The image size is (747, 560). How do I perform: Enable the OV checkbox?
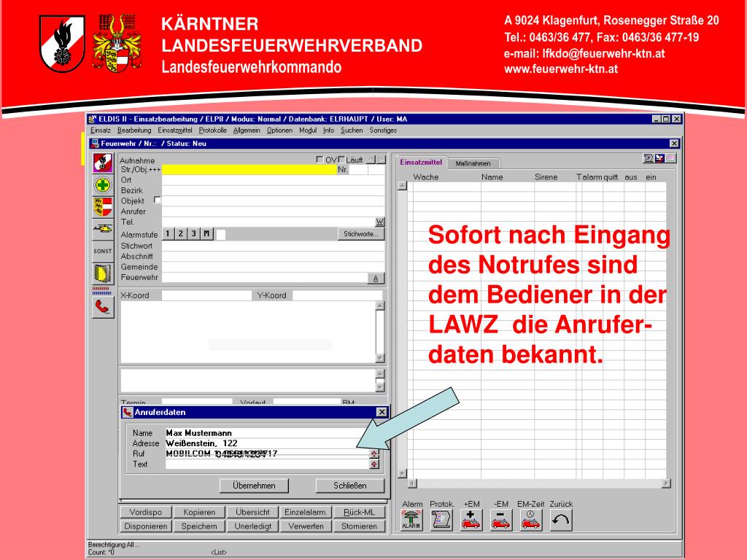point(320,160)
